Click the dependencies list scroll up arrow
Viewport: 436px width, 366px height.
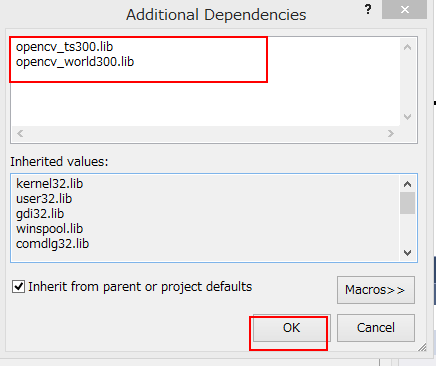pos(407,47)
